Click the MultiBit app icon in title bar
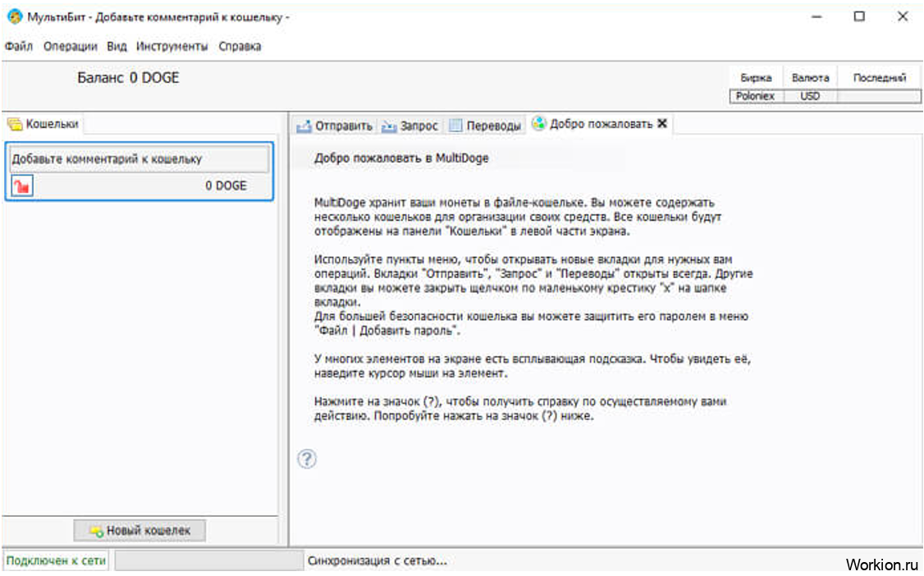This screenshot has width=924, height=576. point(13,17)
